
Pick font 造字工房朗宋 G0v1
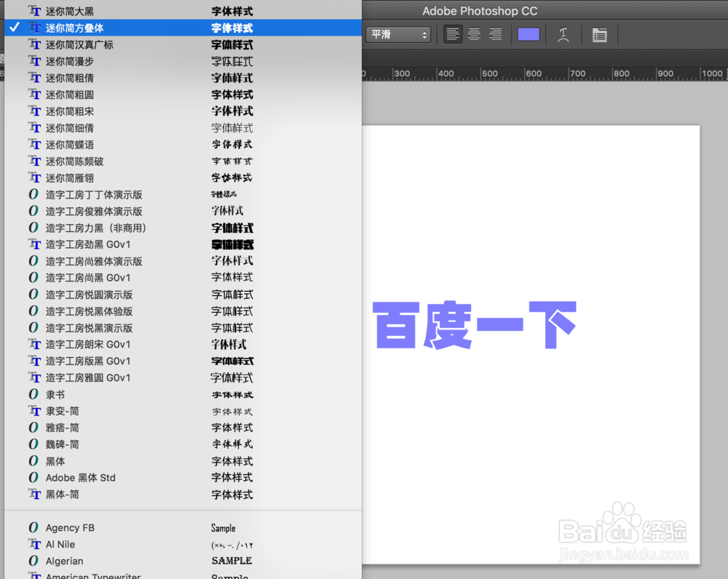[x=183, y=345]
